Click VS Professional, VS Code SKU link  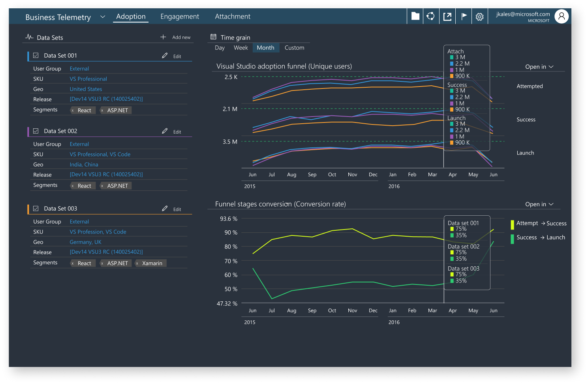tap(100, 154)
